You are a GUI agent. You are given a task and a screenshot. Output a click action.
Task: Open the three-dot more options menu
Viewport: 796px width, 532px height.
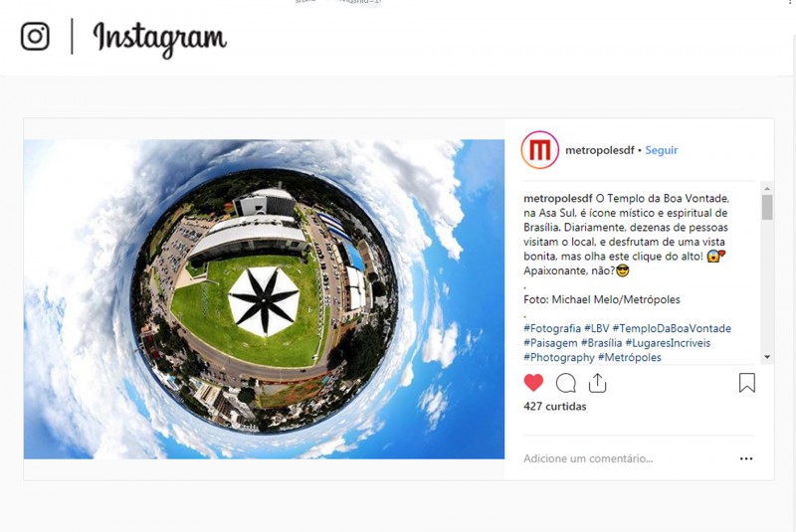point(746,458)
